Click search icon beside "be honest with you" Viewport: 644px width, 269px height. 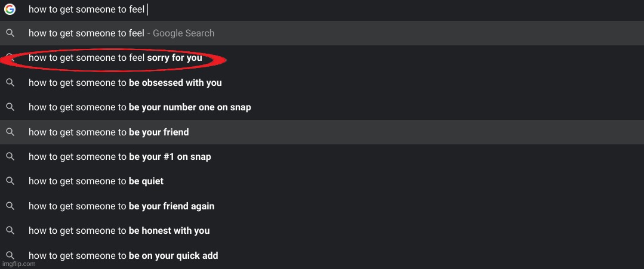(10, 230)
